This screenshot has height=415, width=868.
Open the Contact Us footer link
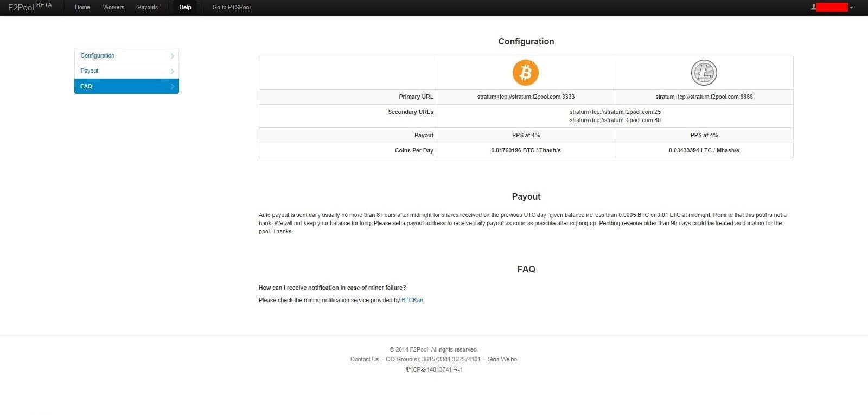pyautogui.click(x=365, y=359)
